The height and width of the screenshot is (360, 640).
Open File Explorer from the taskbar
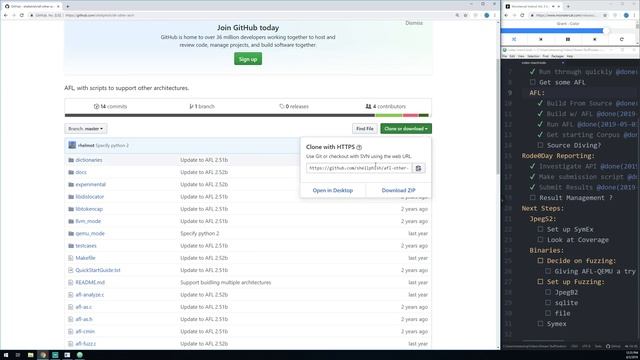click(x=30, y=355)
